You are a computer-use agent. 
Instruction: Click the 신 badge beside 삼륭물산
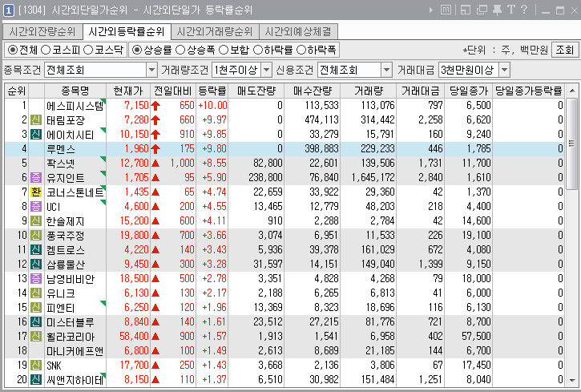pos(36,265)
